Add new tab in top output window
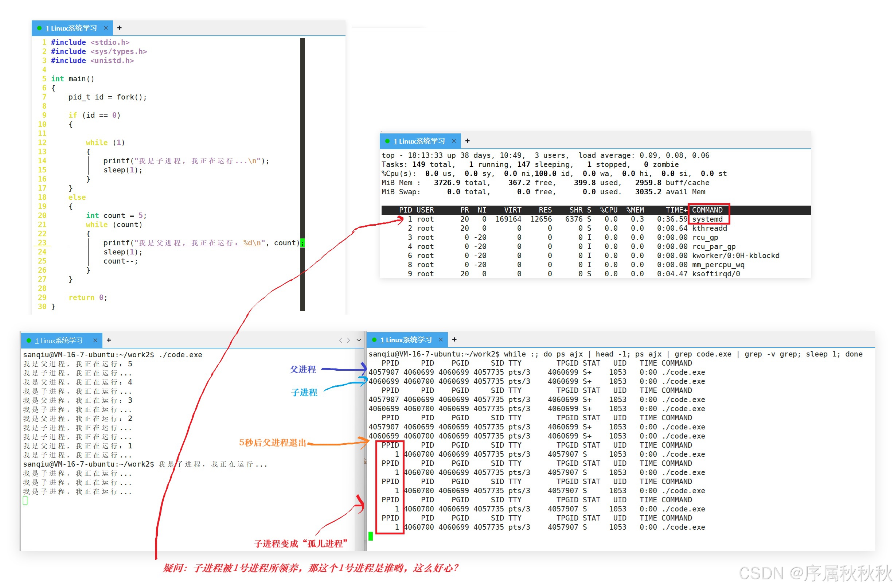 pyautogui.click(x=467, y=141)
